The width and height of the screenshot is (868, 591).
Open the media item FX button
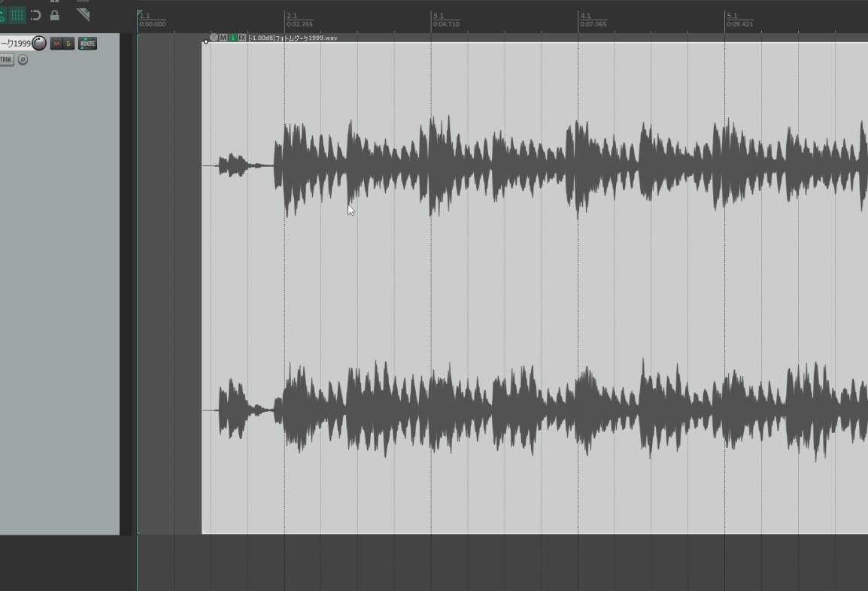point(242,38)
